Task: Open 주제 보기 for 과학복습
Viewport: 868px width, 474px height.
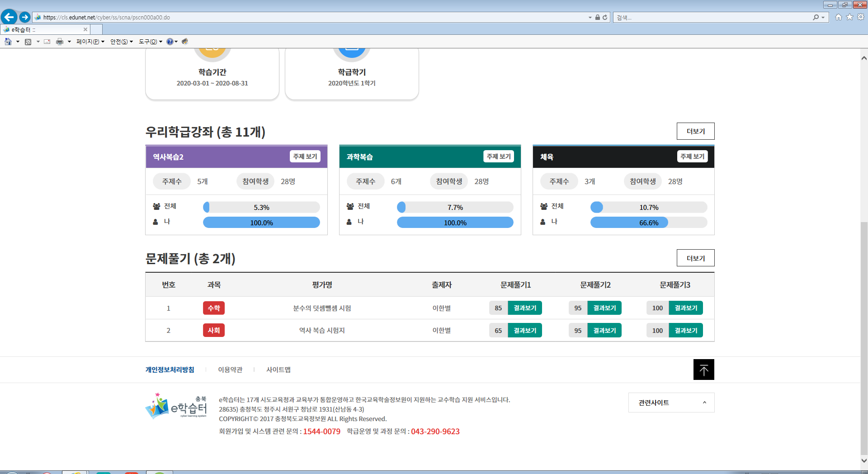Action: 499,156
